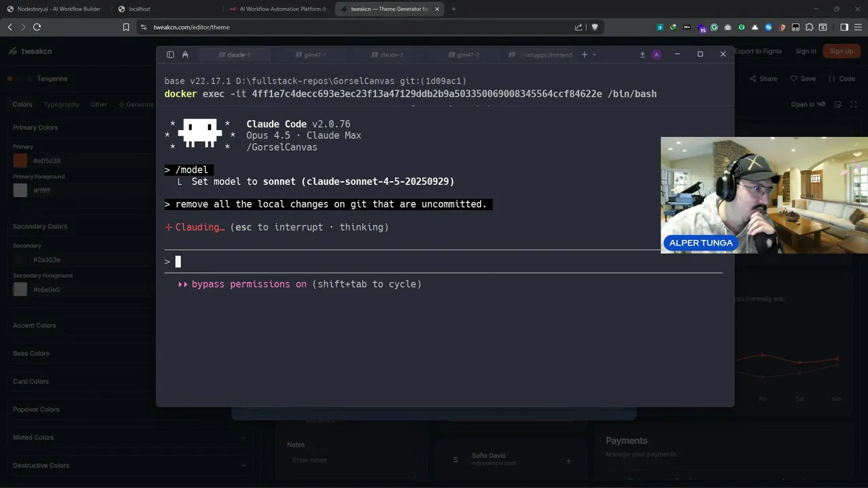Click the Save button with heart icon

pyautogui.click(x=803, y=79)
